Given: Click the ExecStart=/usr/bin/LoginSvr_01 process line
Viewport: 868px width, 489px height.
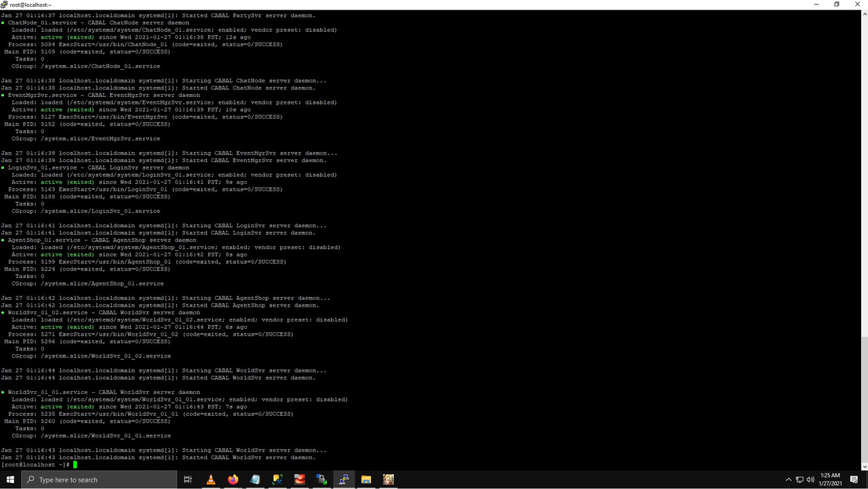Looking at the screenshot, I should [145, 189].
